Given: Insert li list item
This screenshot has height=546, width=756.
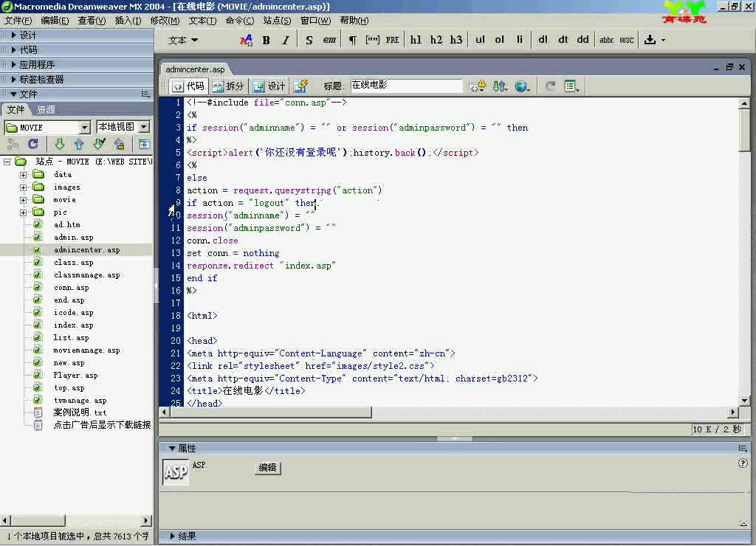Looking at the screenshot, I should coord(519,40).
